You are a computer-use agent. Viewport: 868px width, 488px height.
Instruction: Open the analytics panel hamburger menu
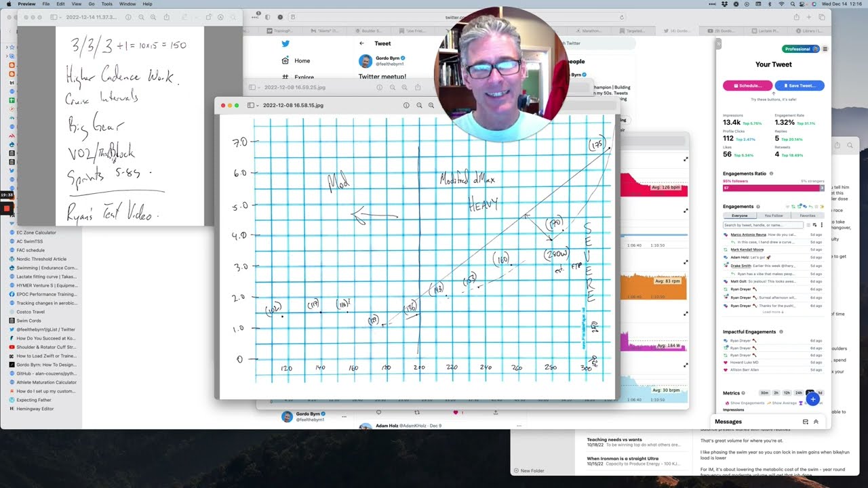coord(825,49)
